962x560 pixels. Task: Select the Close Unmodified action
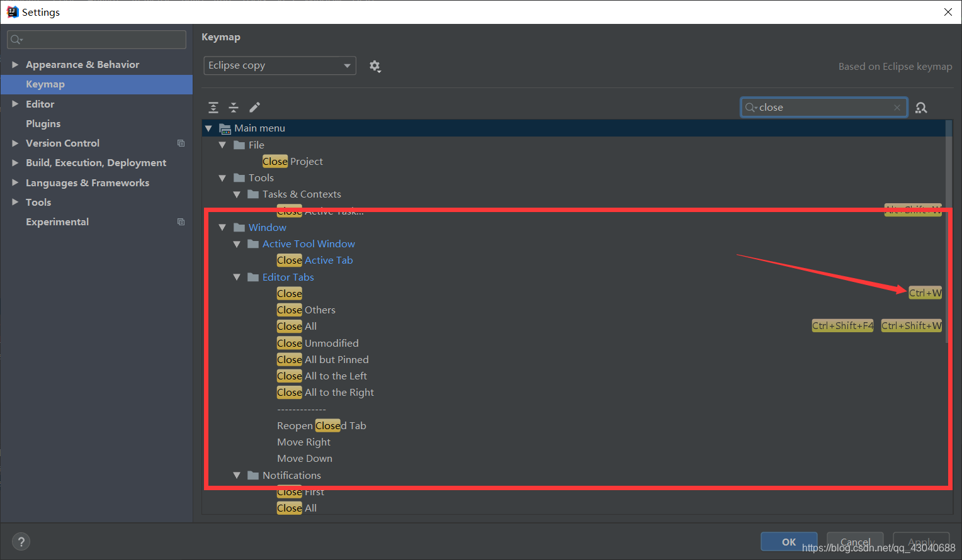(318, 344)
